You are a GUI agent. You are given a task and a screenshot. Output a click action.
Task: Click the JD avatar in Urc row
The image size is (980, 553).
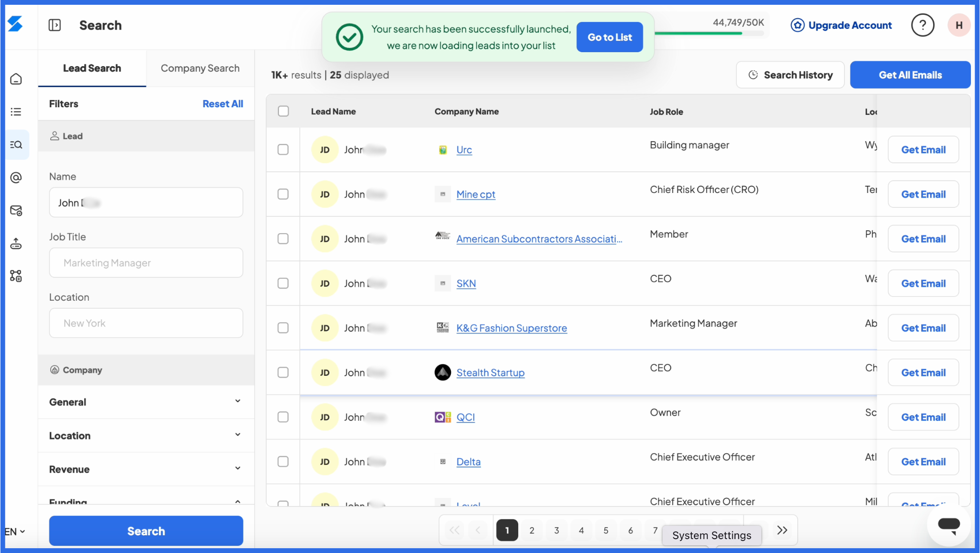tap(324, 150)
